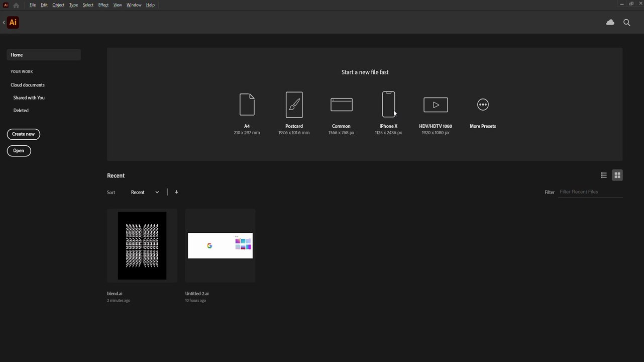Switch recent files to grid view
The image size is (644, 362).
pyautogui.click(x=617, y=175)
